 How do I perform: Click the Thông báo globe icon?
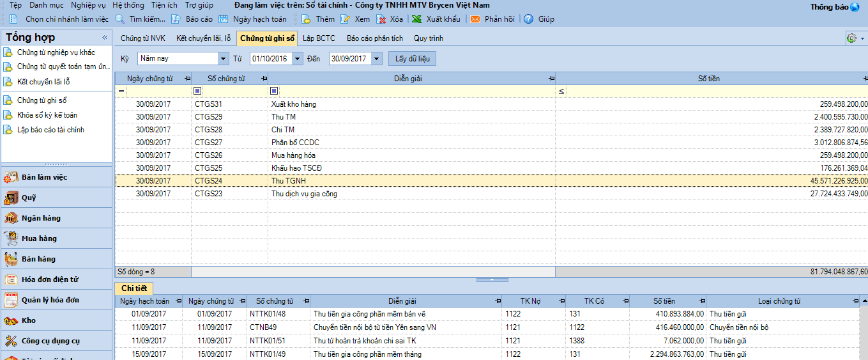[855, 7]
